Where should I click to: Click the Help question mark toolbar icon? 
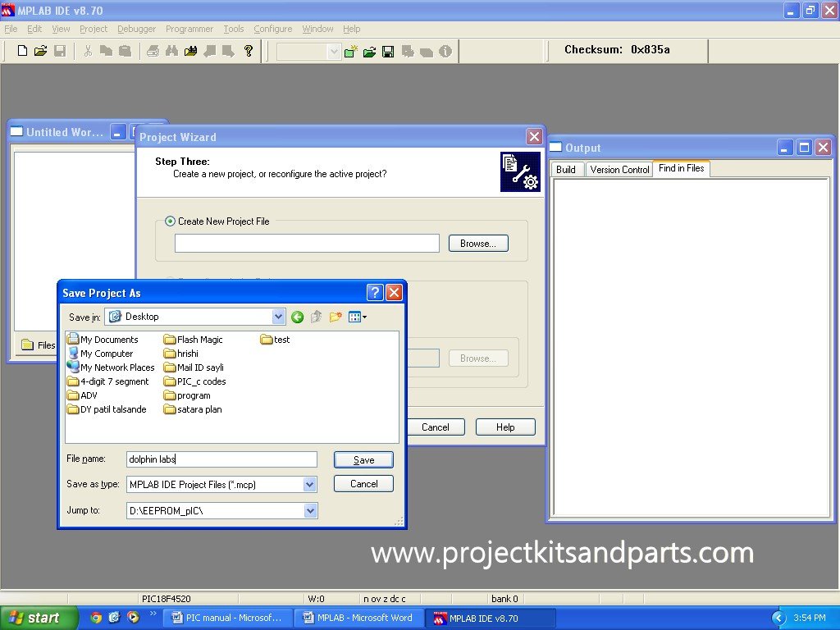[249, 51]
